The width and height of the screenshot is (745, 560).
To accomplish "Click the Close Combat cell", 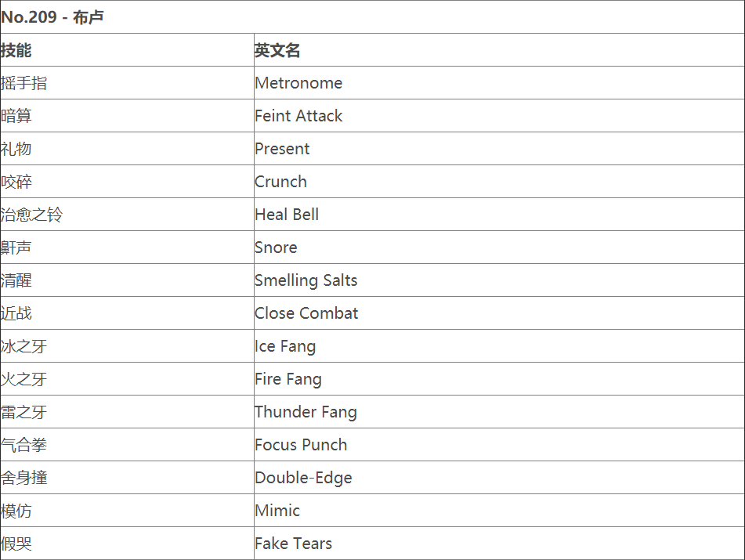I will [306, 313].
